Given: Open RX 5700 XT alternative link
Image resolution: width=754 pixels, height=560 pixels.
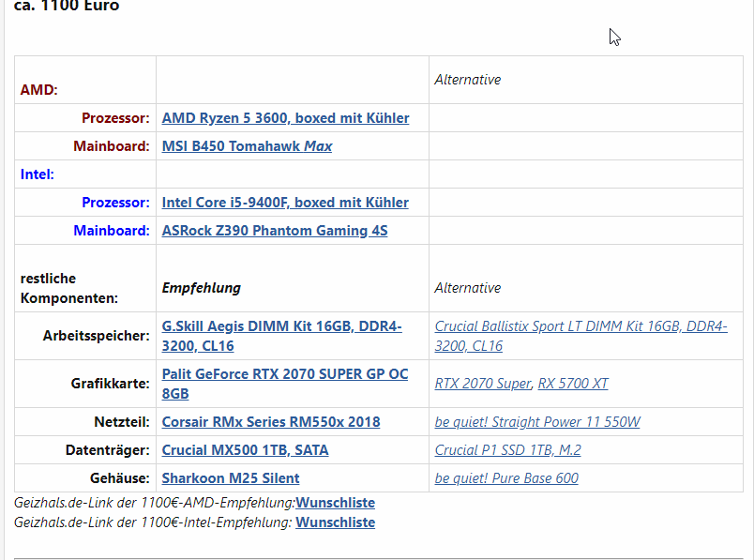Looking at the screenshot, I should [573, 384].
